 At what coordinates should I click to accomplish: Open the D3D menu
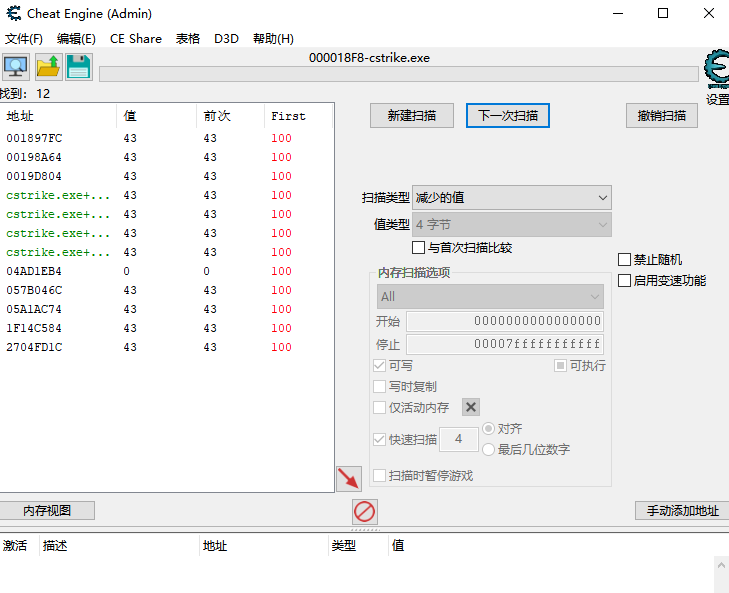[x=226, y=39]
